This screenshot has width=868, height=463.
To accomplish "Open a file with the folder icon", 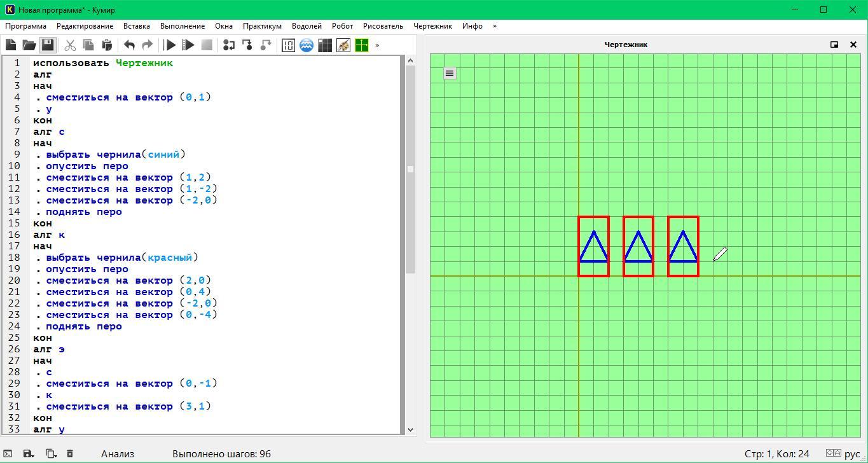I will 29,45.
